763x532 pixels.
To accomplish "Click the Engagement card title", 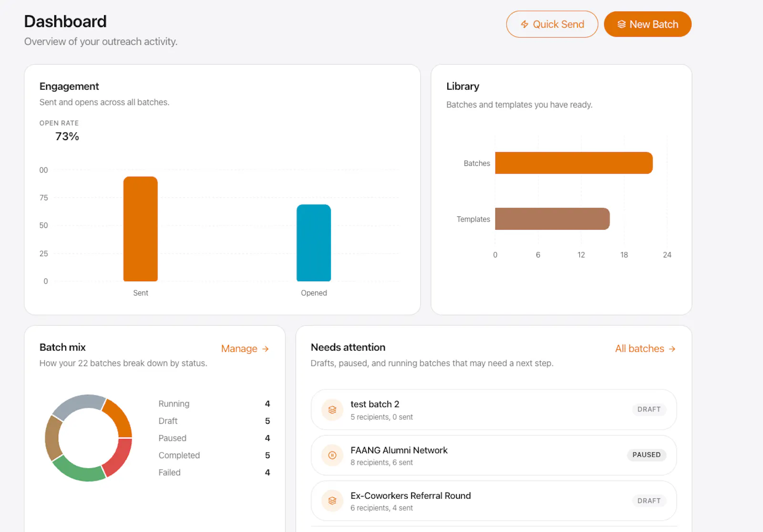I will tap(69, 86).
